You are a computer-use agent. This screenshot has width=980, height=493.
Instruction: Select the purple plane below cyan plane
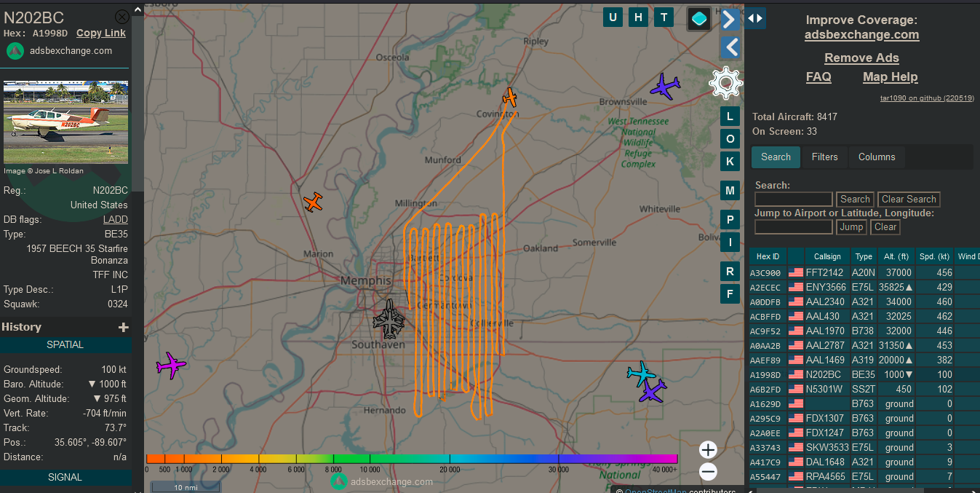(x=653, y=391)
